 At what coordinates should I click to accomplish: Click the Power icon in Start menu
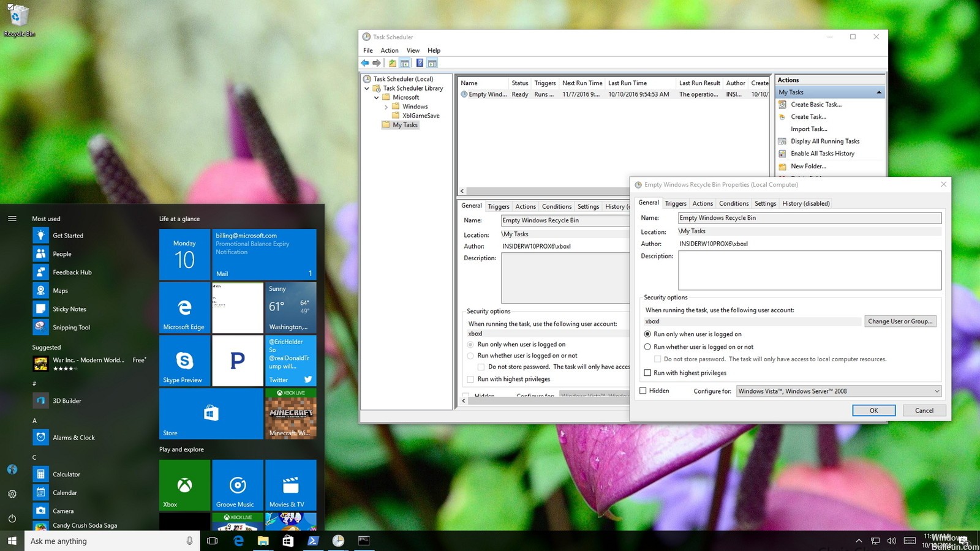coord(12,519)
